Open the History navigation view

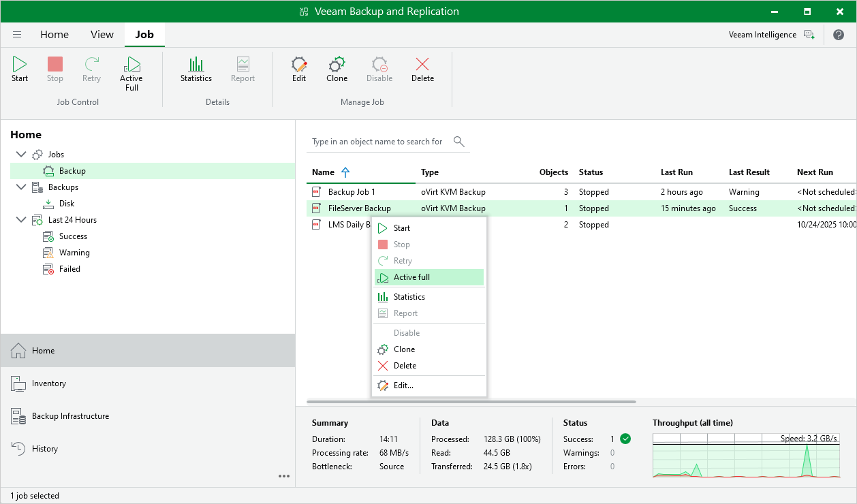coord(148,449)
